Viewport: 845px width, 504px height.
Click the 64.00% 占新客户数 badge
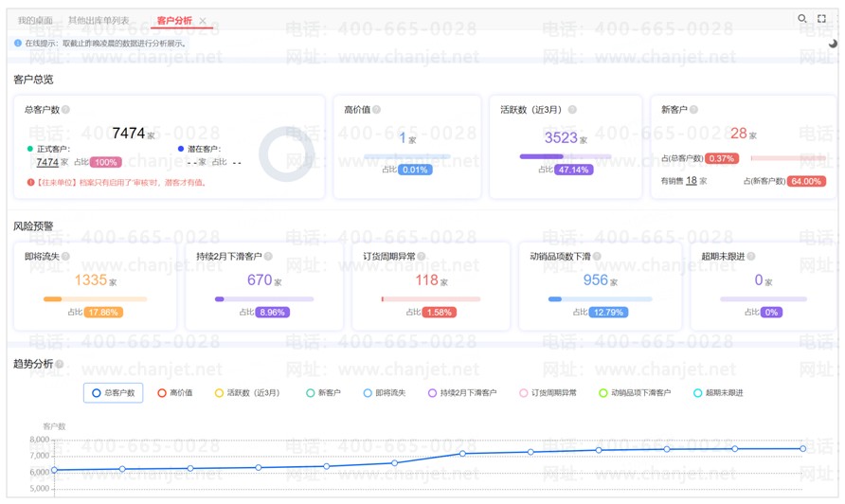806,181
